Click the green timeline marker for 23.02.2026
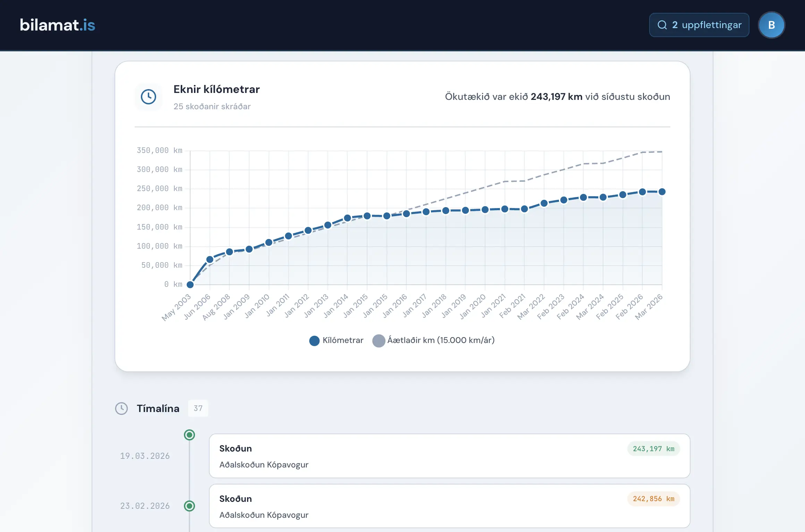This screenshot has height=532, width=805. pyautogui.click(x=189, y=506)
